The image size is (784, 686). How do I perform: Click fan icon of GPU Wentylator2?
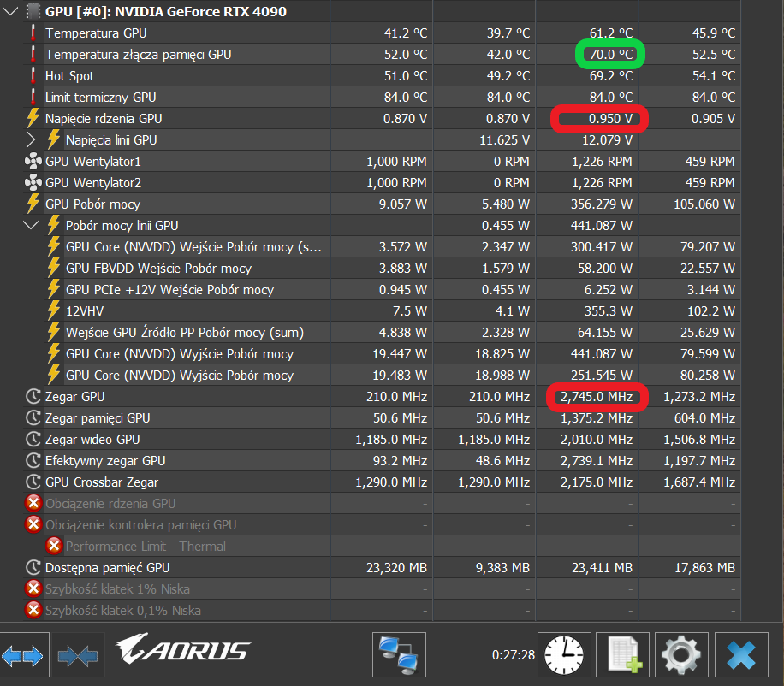(x=33, y=183)
